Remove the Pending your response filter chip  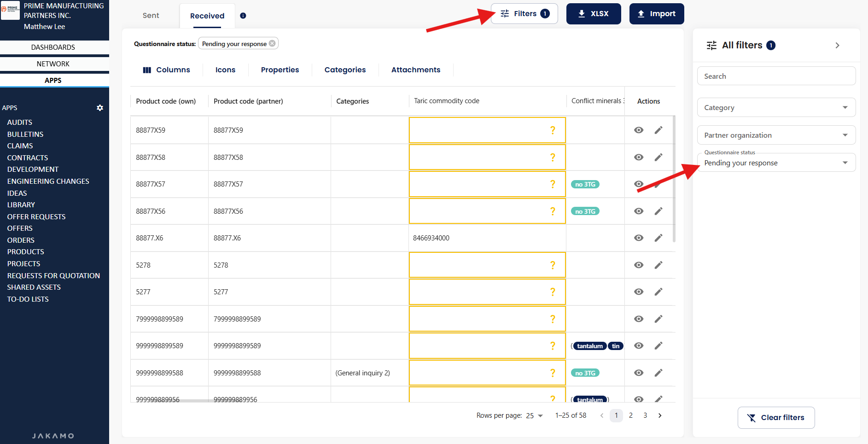point(272,43)
